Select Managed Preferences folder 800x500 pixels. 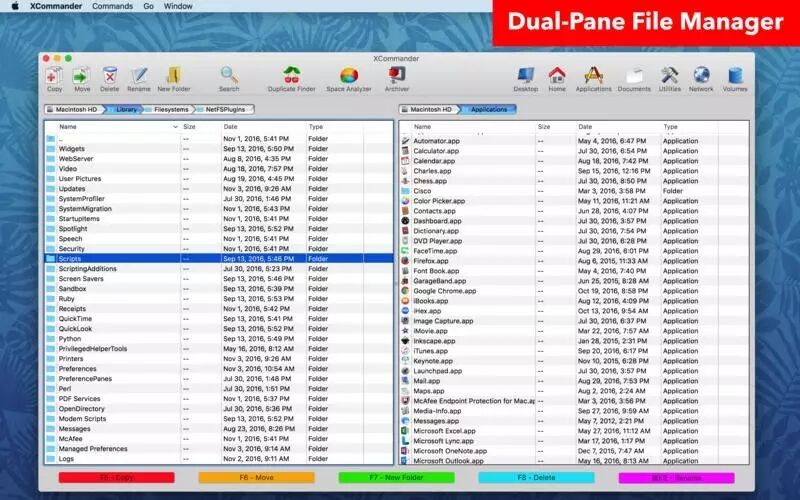pos(219,448)
